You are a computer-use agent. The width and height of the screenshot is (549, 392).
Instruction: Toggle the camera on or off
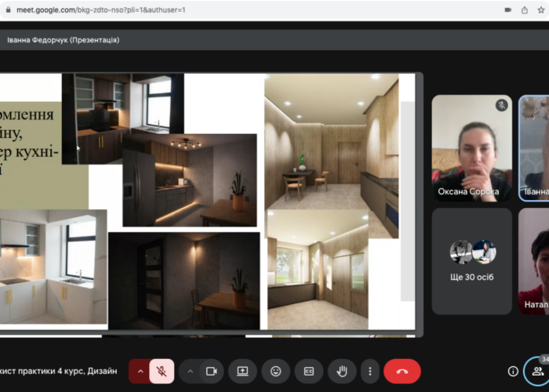(211, 371)
